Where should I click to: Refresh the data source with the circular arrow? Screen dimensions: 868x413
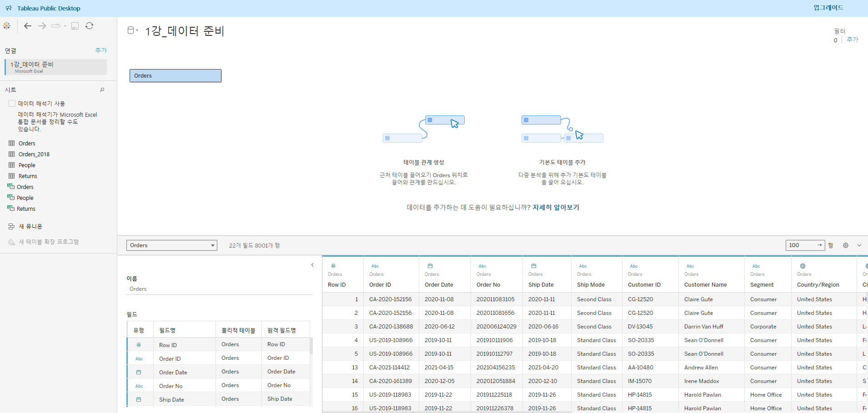[90, 26]
